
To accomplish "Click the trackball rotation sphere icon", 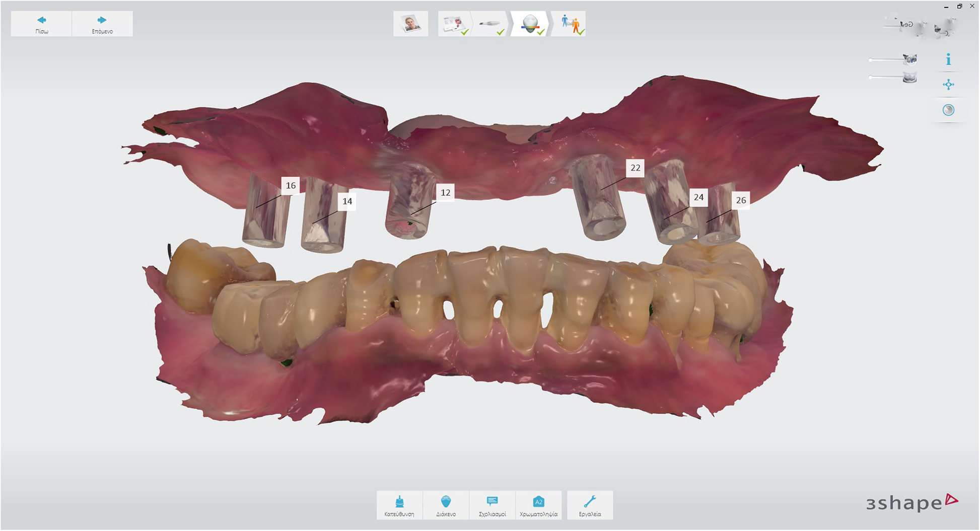I will tap(949, 110).
